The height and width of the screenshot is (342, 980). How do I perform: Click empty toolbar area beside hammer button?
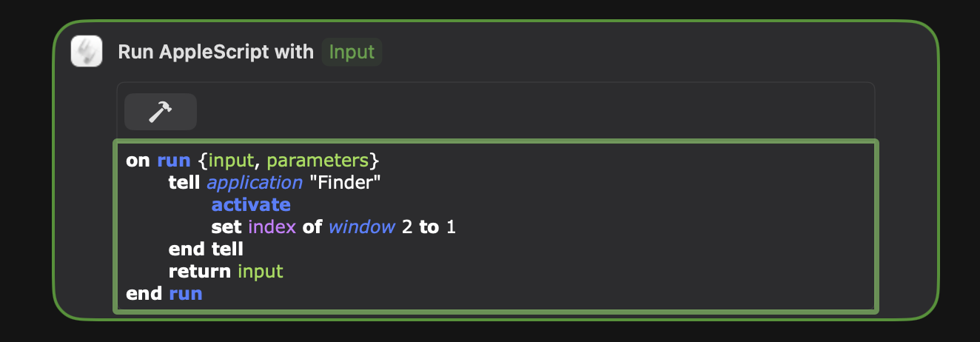533,112
